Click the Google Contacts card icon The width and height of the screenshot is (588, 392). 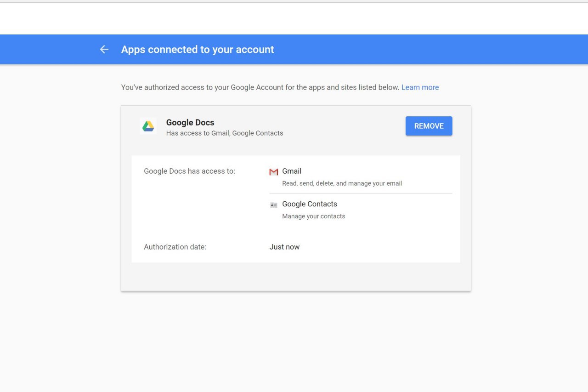coord(274,205)
